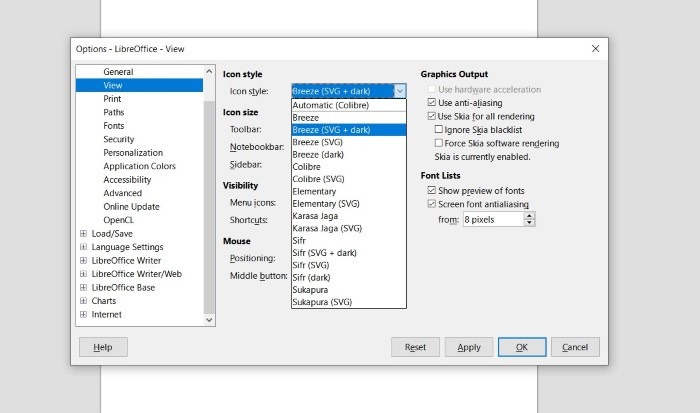Choose plain Elementary icon style
Screen dimensions: 700x413
[x=349, y=191]
